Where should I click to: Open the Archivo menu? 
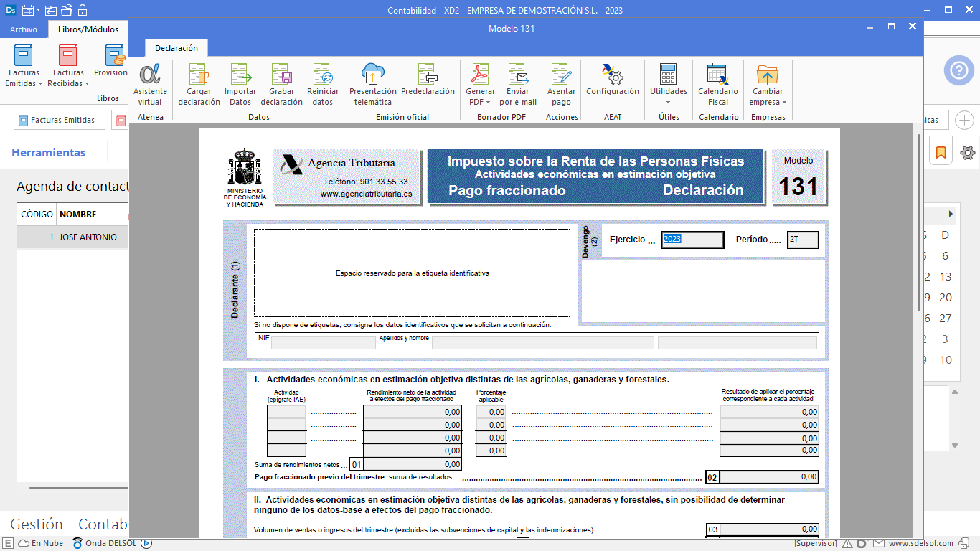click(x=24, y=29)
